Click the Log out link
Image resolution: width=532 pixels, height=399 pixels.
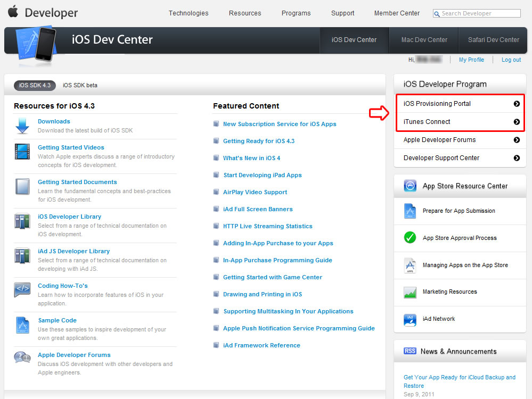pyautogui.click(x=511, y=60)
